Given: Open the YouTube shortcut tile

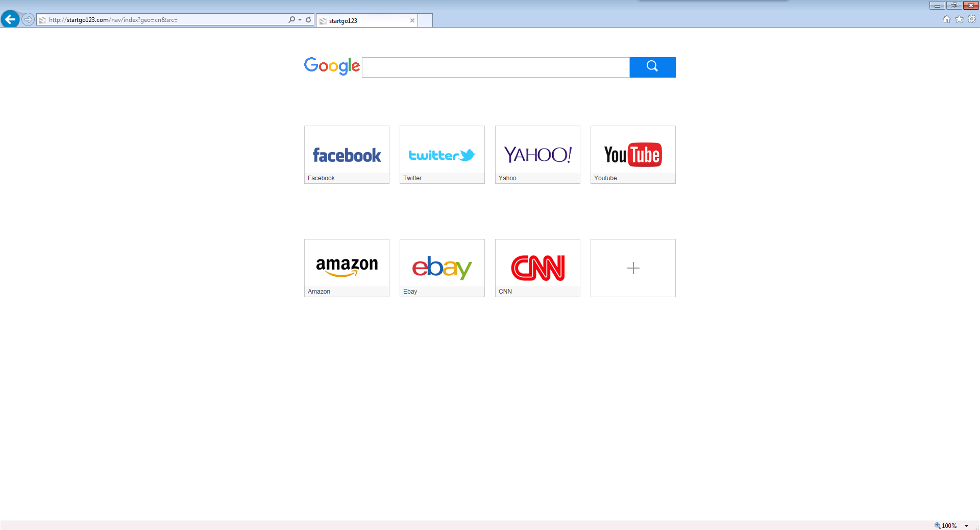Looking at the screenshot, I should tap(633, 155).
